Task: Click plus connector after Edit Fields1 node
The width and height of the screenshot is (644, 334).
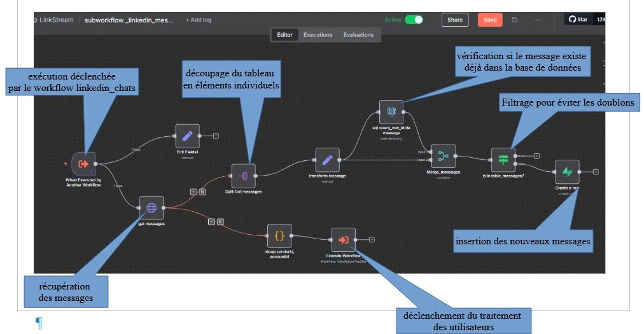Action: coord(216,136)
